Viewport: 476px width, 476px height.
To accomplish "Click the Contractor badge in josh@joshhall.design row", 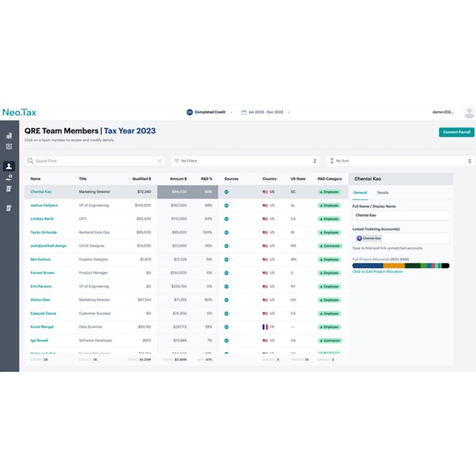I will tap(330, 246).
